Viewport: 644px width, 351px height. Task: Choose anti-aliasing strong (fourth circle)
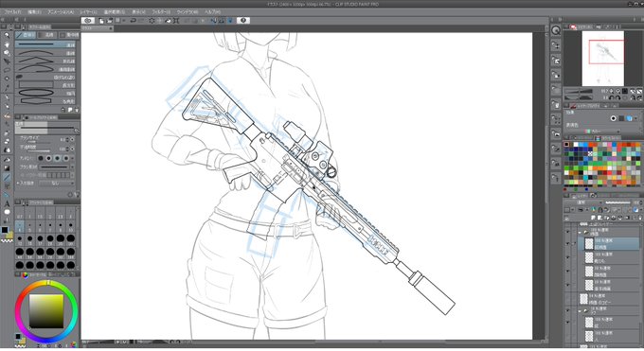66,158
